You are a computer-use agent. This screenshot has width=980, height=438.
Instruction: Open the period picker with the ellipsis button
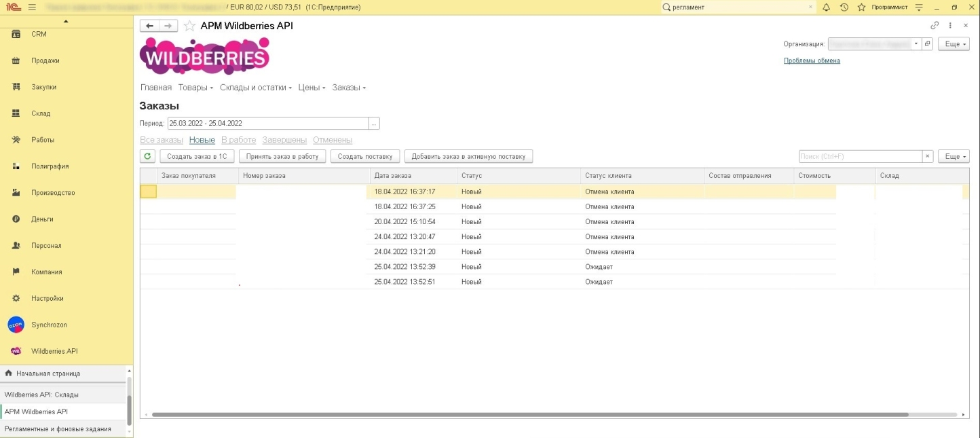374,124
